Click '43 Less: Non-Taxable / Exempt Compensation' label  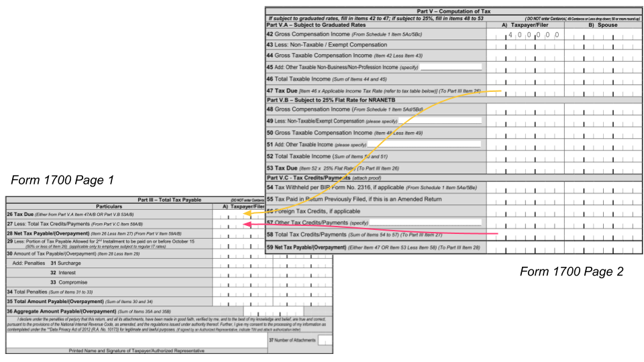click(x=327, y=45)
